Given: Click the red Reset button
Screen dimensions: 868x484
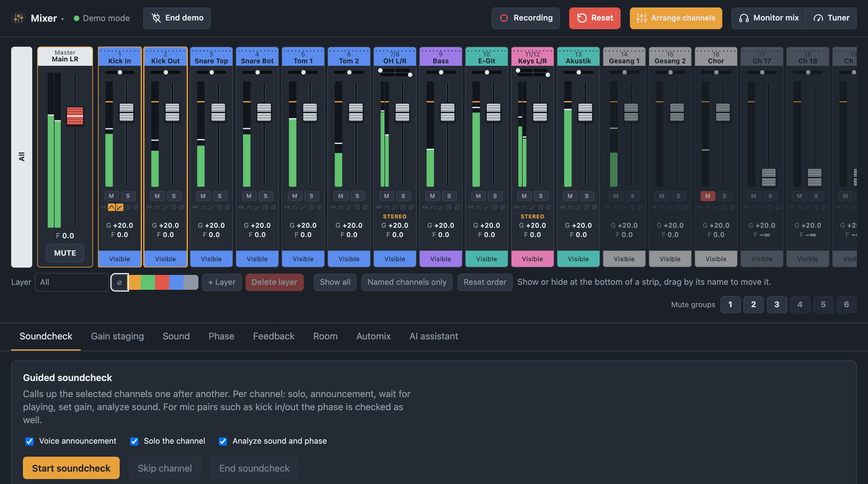Looking at the screenshot, I should pyautogui.click(x=595, y=18).
